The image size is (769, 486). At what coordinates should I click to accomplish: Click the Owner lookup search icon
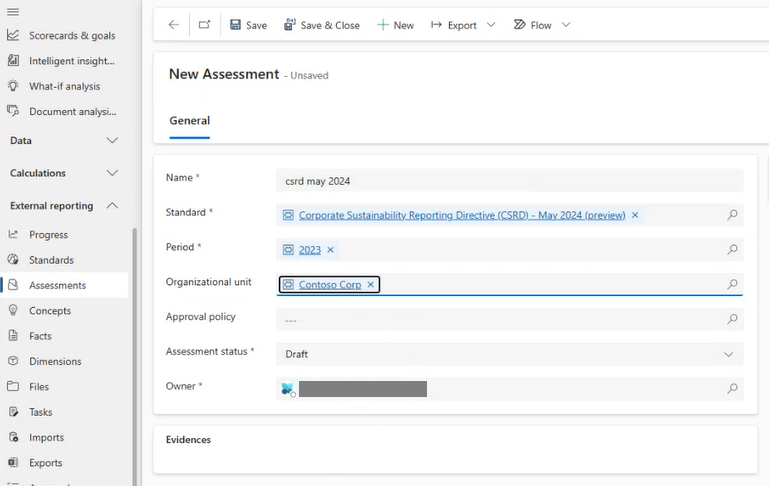[732, 389]
